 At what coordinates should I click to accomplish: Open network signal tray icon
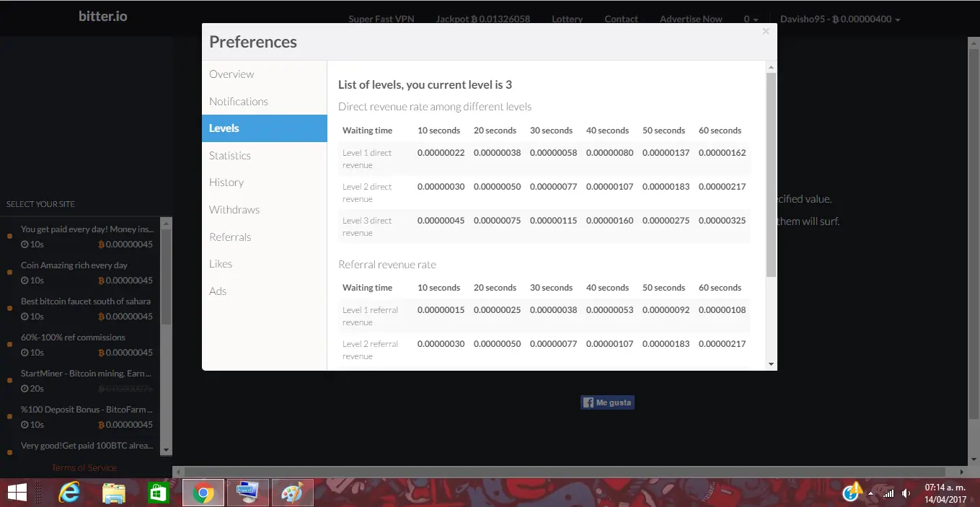tap(888, 493)
